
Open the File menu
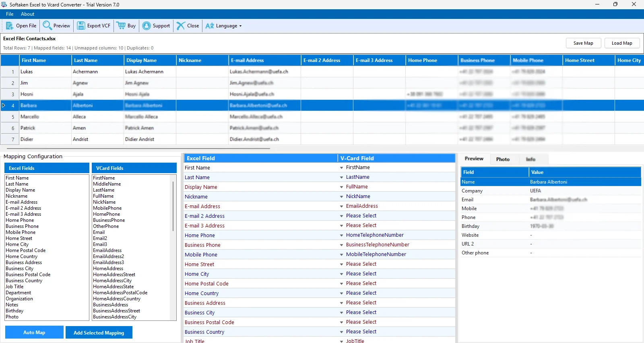pos(10,14)
